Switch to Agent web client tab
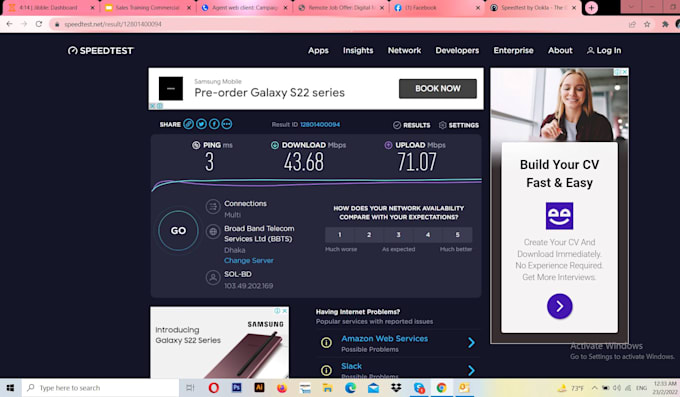680x397 pixels. click(244, 8)
